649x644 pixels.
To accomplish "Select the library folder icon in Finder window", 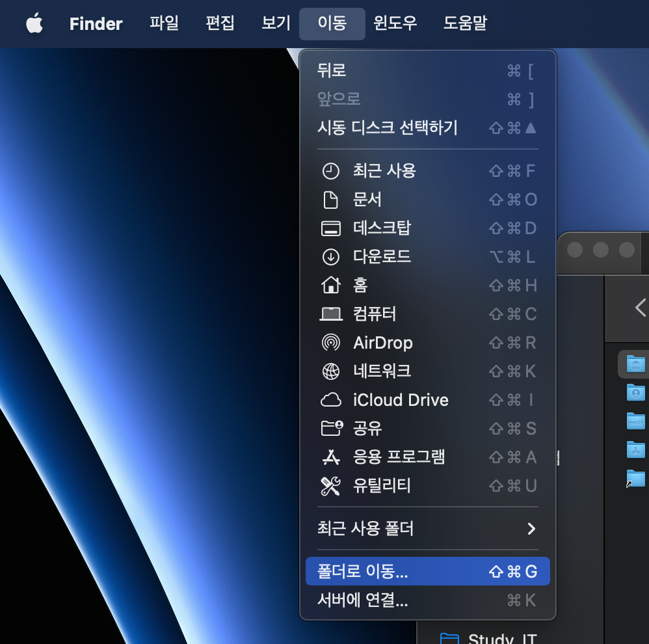I will tap(636, 364).
